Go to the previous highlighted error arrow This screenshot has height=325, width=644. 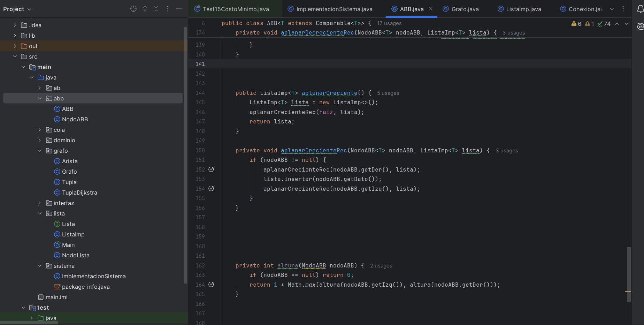coord(617,24)
